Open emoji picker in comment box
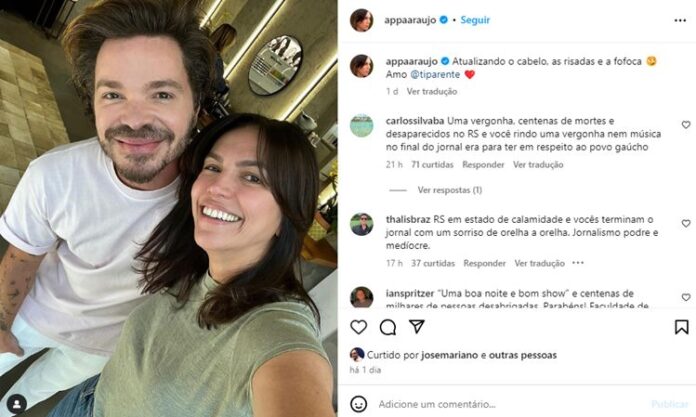The image size is (696, 417). 359,404
